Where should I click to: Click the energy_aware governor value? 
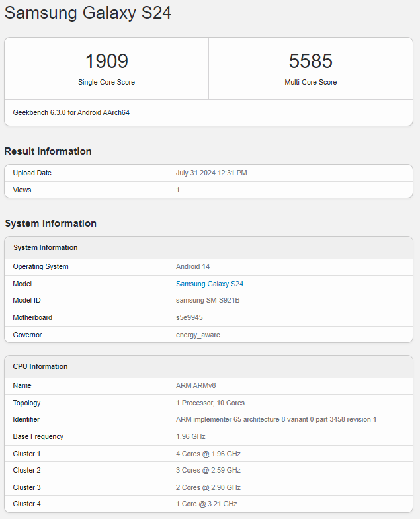coord(198,335)
